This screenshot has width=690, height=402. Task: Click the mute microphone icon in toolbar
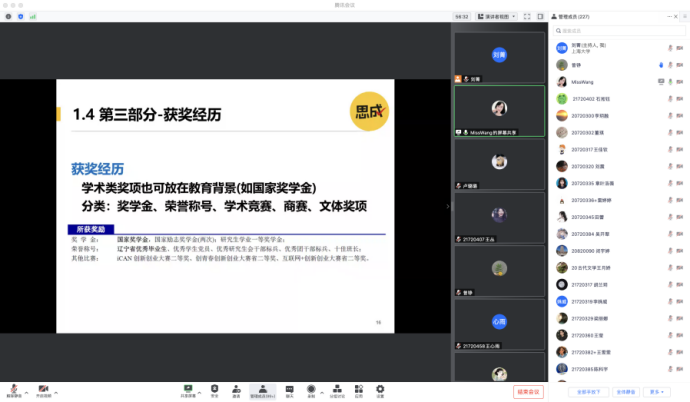[15, 389]
